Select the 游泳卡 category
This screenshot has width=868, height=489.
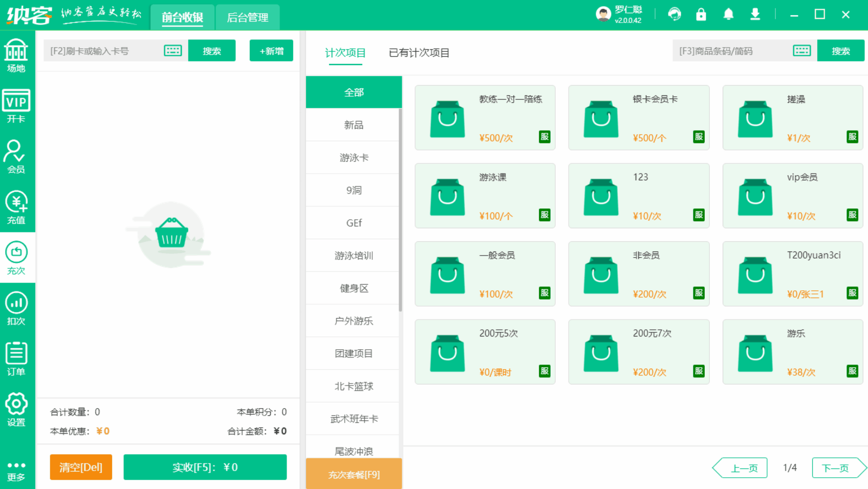click(x=353, y=157)
